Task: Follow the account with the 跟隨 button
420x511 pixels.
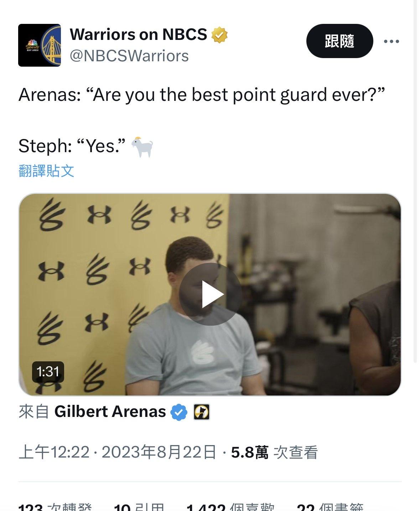Action: (339, 41)
